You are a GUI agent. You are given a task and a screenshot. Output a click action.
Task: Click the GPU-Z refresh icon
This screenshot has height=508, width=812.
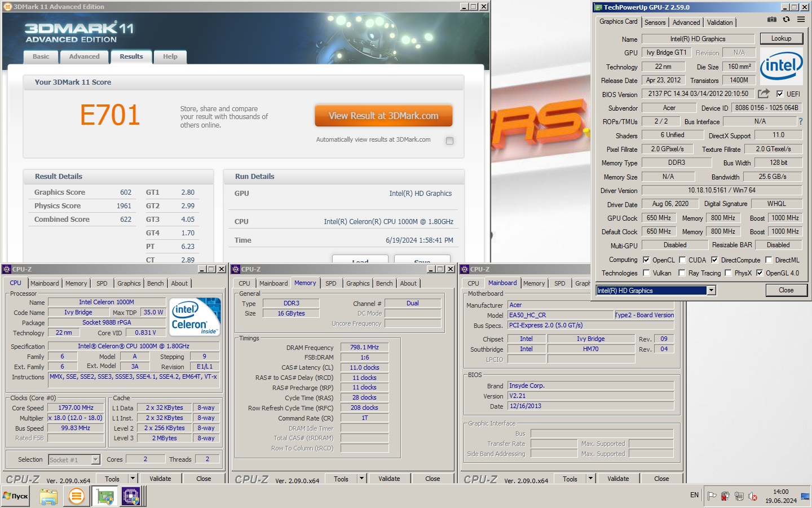786,20
